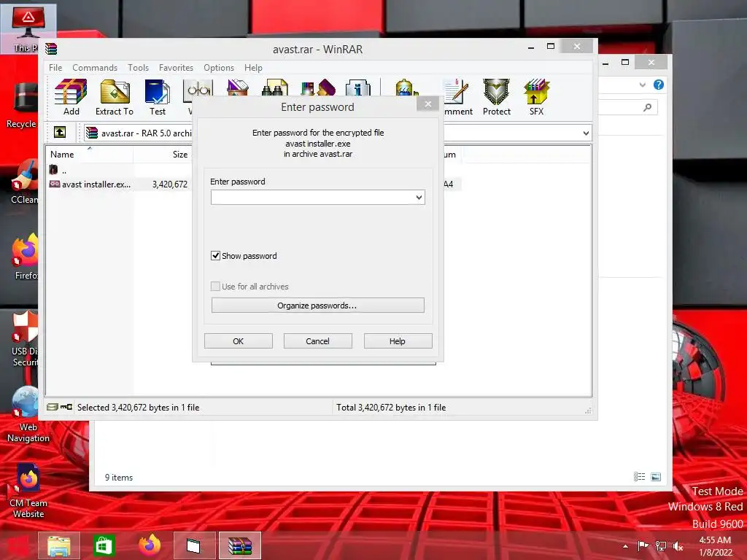747x560 pixels.
Task: Show archive Info toolbar icon
Action: click(x=357, y=87)
